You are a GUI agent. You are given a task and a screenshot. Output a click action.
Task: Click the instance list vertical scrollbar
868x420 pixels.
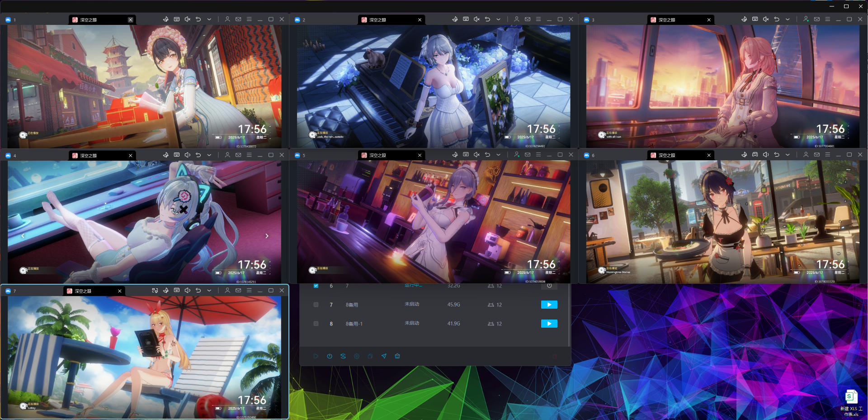[569, 315]
